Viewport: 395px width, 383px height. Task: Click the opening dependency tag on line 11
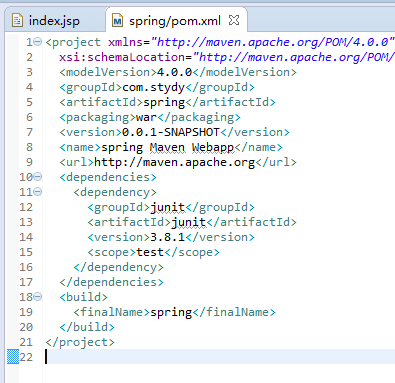point(115,192)
